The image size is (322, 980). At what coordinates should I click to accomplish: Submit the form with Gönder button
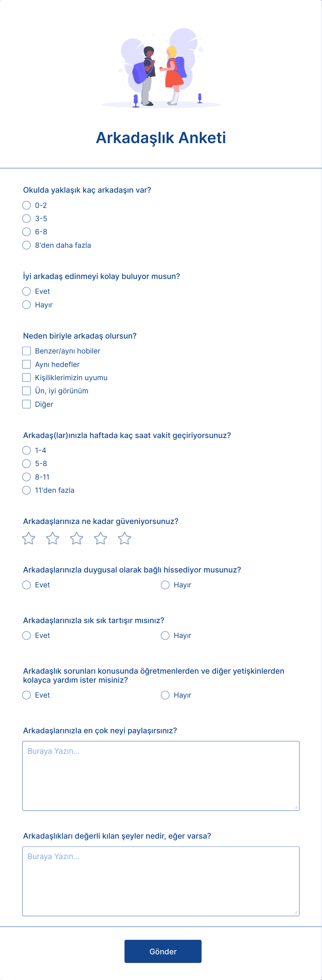[163, 952]
